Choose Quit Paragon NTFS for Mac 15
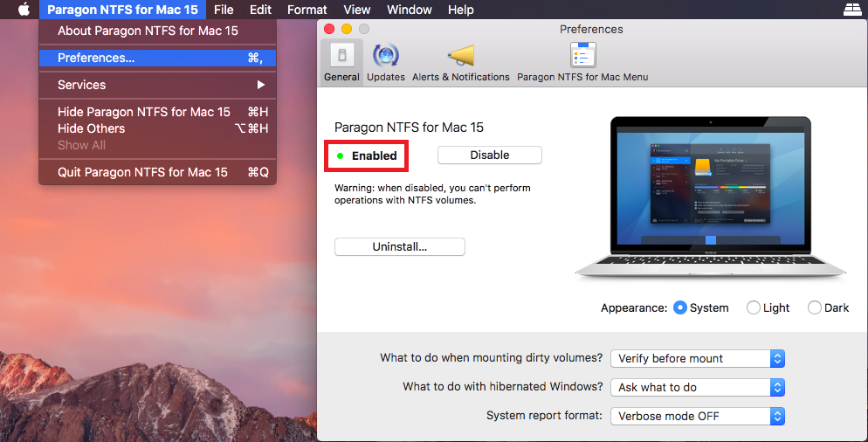The image size is (868, 442). point(158,172)
